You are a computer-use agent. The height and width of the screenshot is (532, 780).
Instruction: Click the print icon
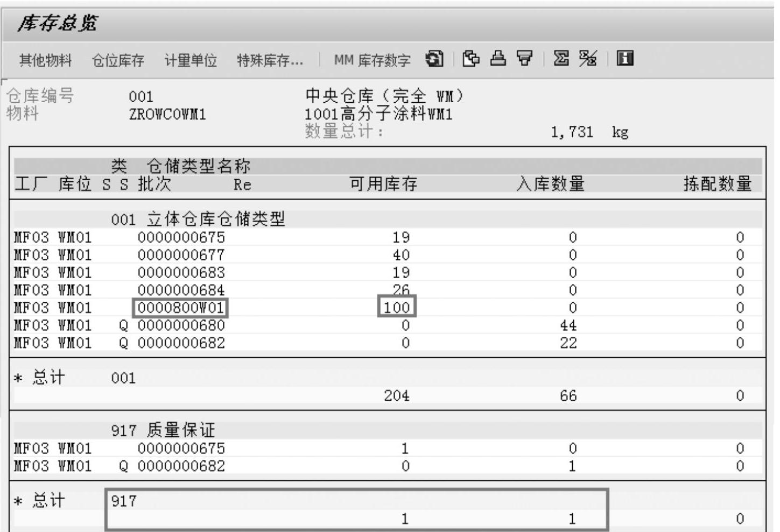point(498,58)
